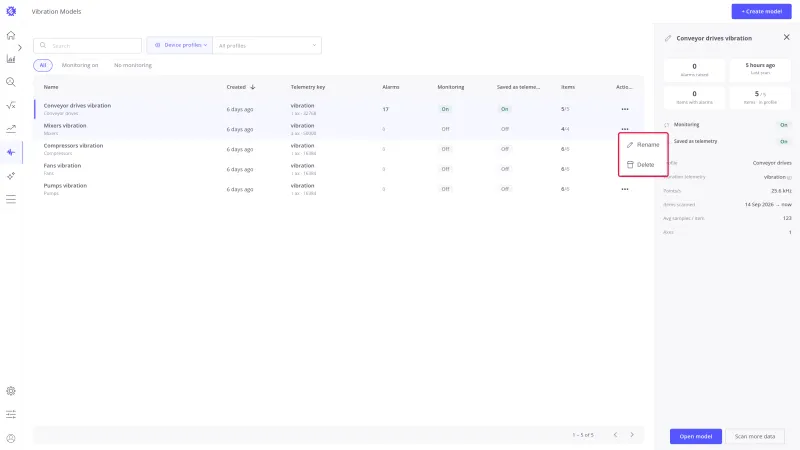Click the Name column header
The height and width of the screenshot is (450, 800).
pos(51,87)
